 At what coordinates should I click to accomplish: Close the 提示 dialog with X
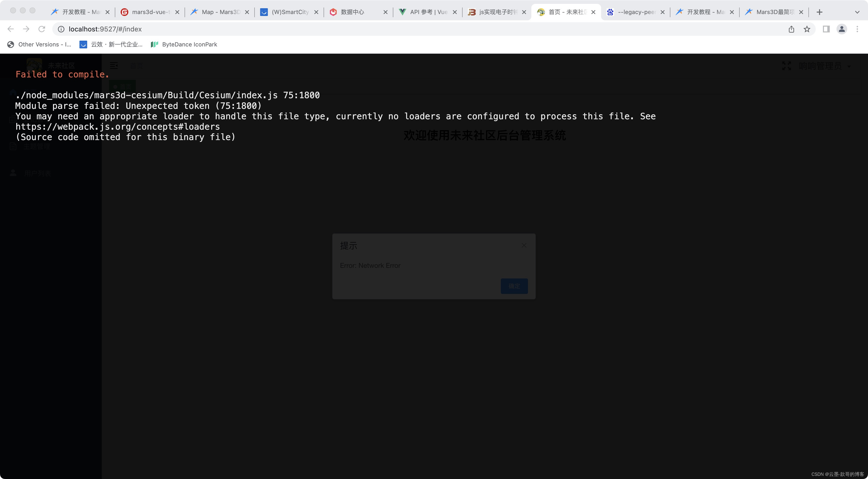[524, 245]
